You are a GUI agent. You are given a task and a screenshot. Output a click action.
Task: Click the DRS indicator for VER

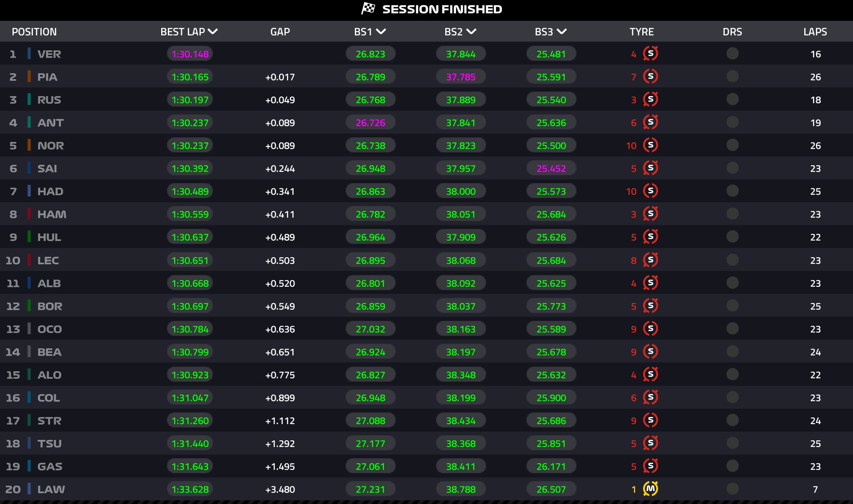tap(732, 54)
